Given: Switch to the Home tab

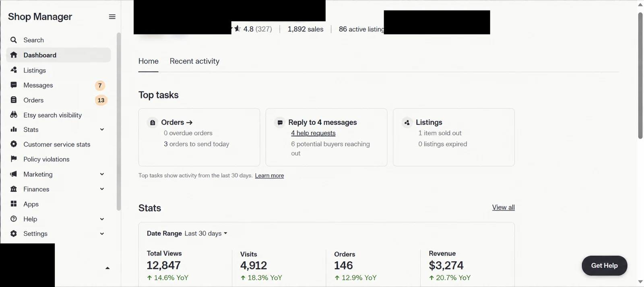Looking at the screenshot, I should pos(149,61).
